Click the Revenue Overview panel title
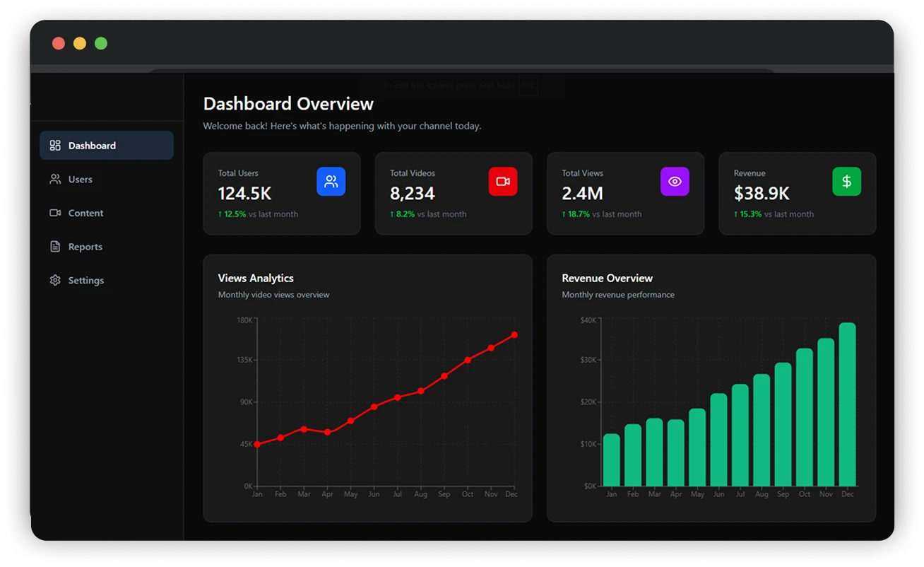The height and width of the screenshot is (567, 924). coord(607,278)
